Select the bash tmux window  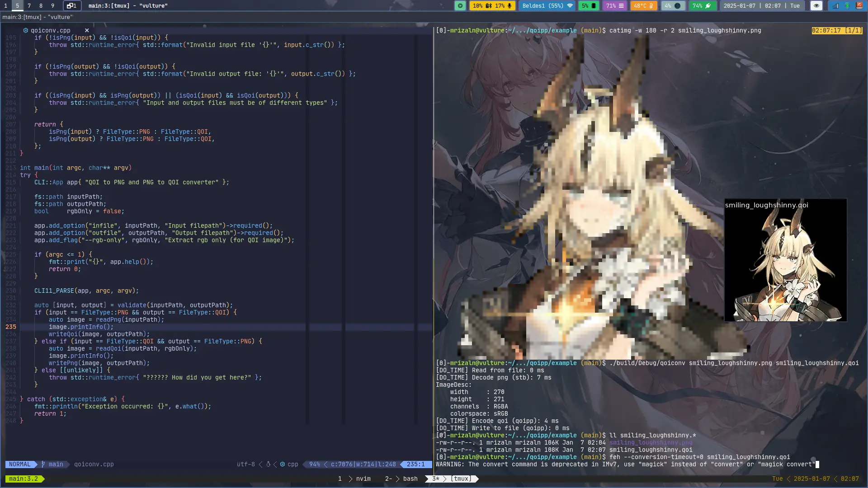click(x=410, y=479)
